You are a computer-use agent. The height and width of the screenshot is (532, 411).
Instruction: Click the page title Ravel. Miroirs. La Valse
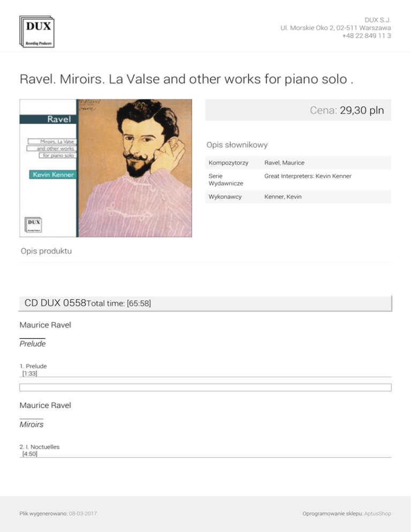click(186, 79)
